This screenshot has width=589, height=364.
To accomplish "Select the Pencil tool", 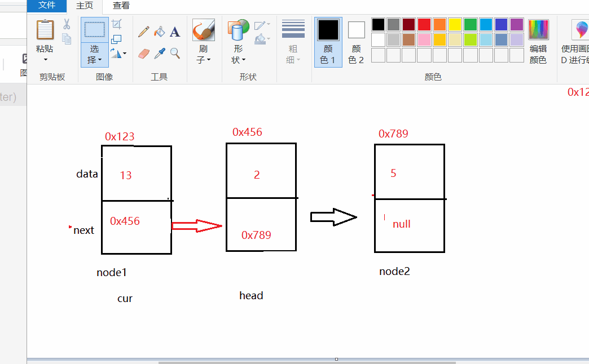I will pos(143,32).
